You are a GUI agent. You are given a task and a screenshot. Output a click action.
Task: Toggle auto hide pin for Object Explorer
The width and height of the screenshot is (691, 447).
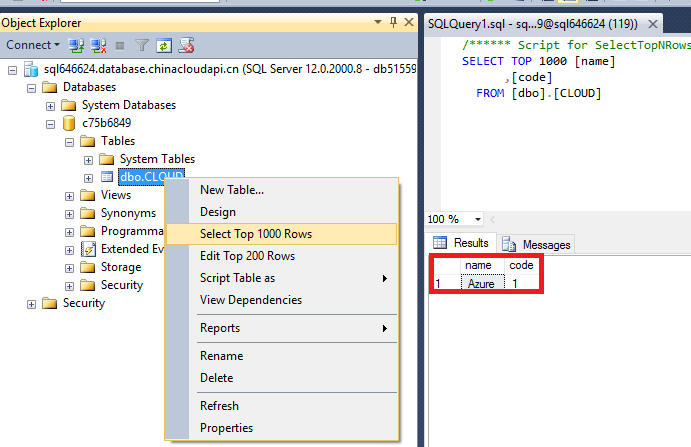point(394,22)
